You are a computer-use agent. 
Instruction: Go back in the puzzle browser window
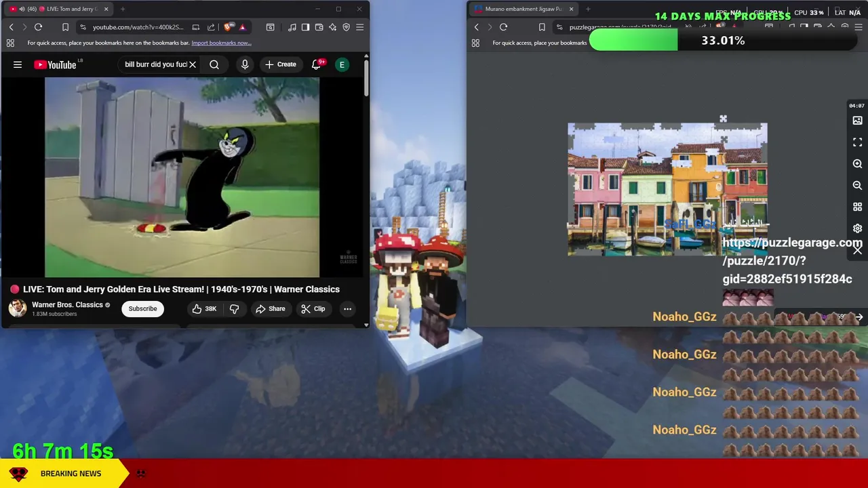[476, 27]
